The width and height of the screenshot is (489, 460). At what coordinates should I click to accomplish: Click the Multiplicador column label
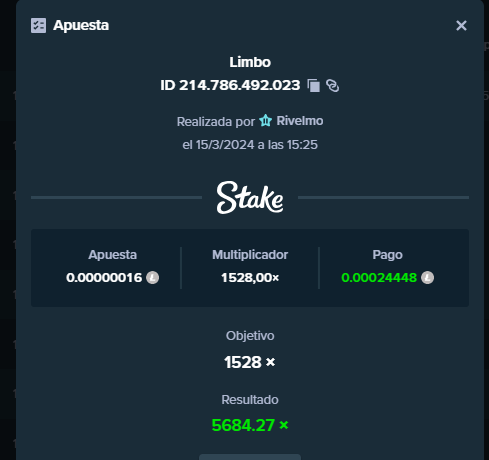[x=250, y=255]
